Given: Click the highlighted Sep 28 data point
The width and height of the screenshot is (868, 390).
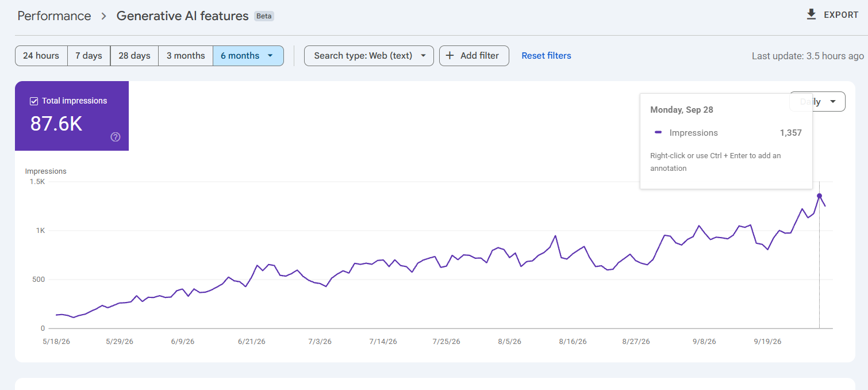Looking at the screenshot, I should (x=819, y=196).
